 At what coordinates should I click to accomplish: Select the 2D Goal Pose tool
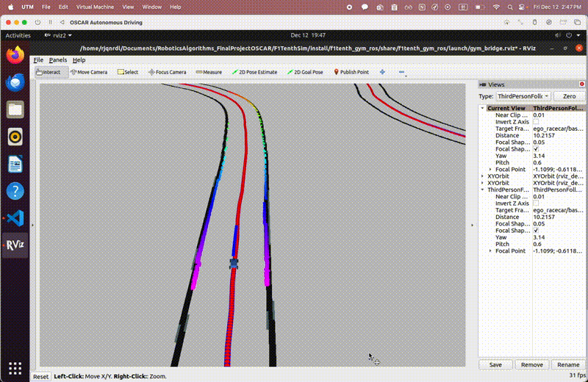pyautogui.click(x=304, y=72)
